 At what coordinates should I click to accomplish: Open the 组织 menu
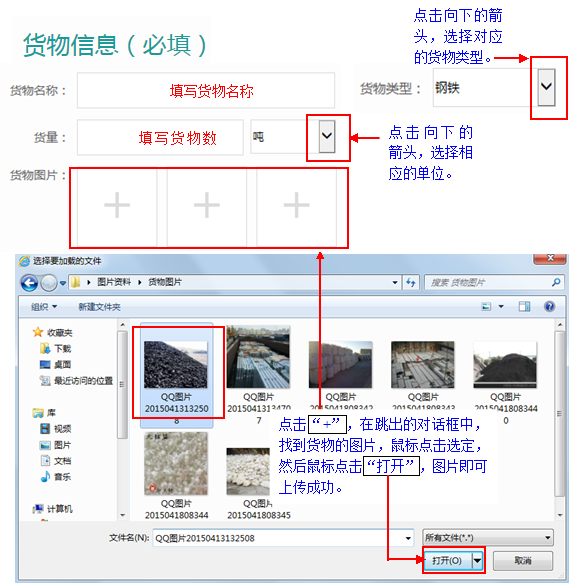[x=44, y=307]
